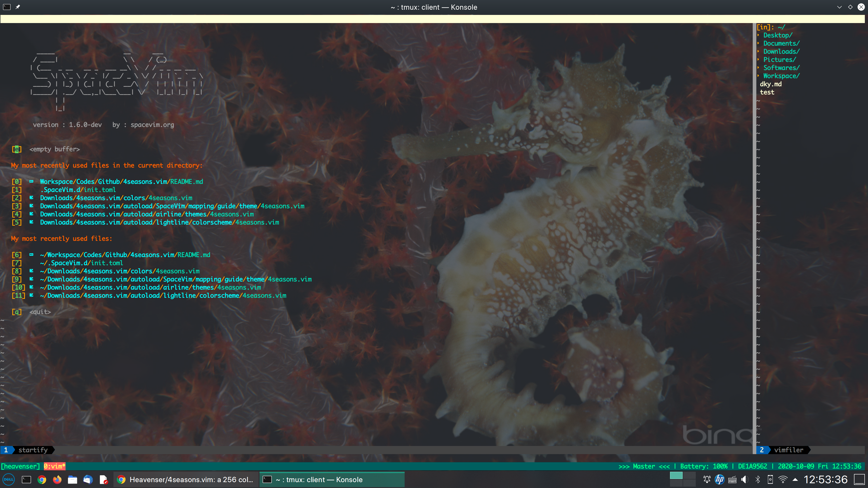The height and width of the screenshot is (488, 868).
Task: Open the Dell application launcher menu
Action: coord(8,480)
